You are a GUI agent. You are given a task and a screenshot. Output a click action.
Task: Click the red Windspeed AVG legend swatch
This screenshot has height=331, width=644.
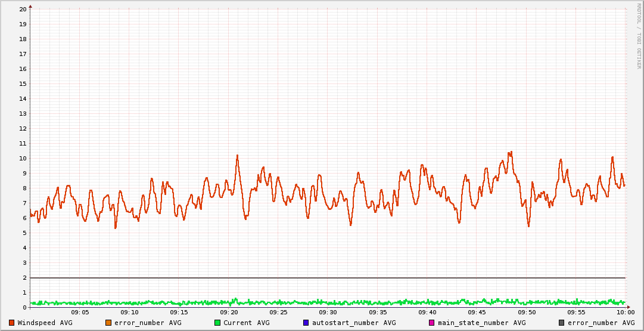(11, 323)
